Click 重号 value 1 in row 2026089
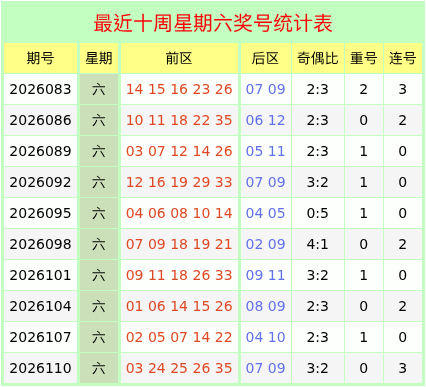This screenshot has width=426, height=387. pos(363,151)
